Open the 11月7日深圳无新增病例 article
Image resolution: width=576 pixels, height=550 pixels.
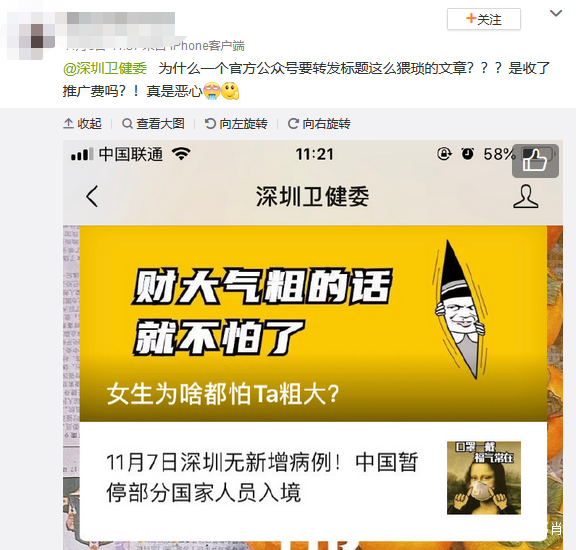coord(262,477)
